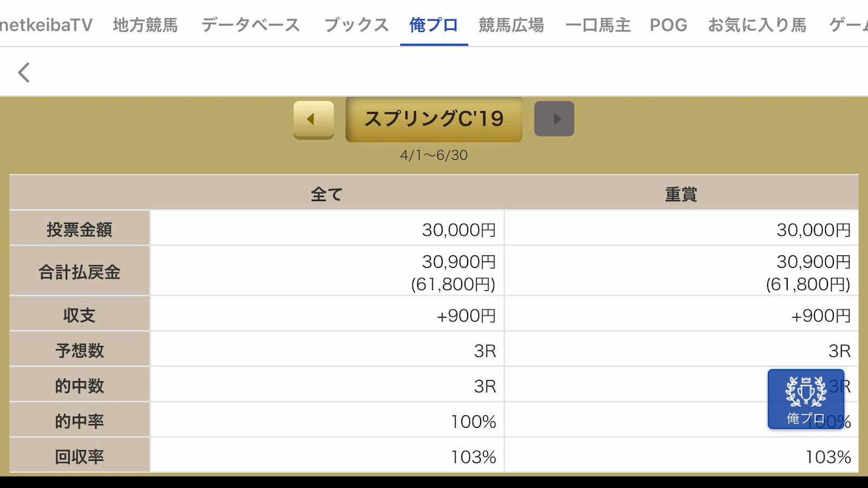Viewport: 868px width, 488px height.
Task: Open the スプリングC'19 tournament selector
Action: pyautogui.click(x=434, y=119)
